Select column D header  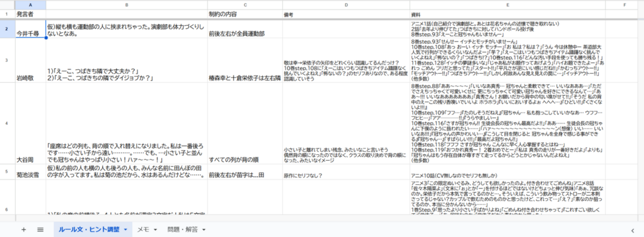pyautogui.click(x=346, y=4)
